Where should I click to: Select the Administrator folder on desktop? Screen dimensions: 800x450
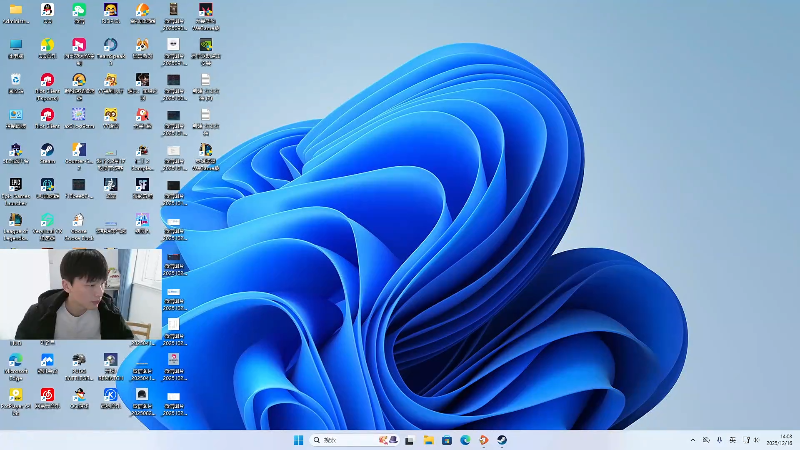point(15,11)
